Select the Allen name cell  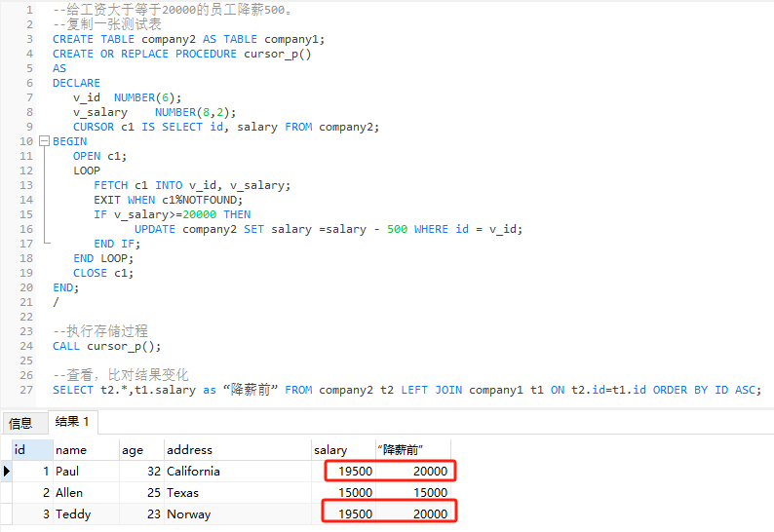pos(86,492)
